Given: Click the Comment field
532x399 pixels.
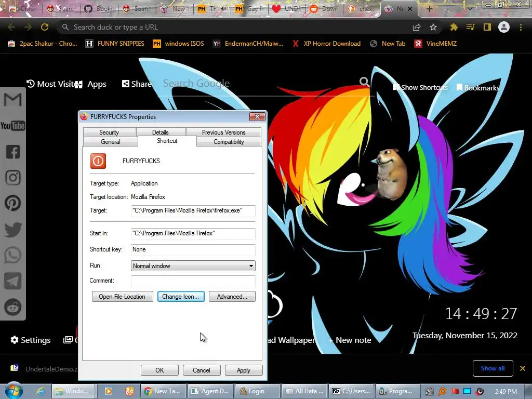Looking at the screenshot, I should pyautogui.click(x=193, y=281).
